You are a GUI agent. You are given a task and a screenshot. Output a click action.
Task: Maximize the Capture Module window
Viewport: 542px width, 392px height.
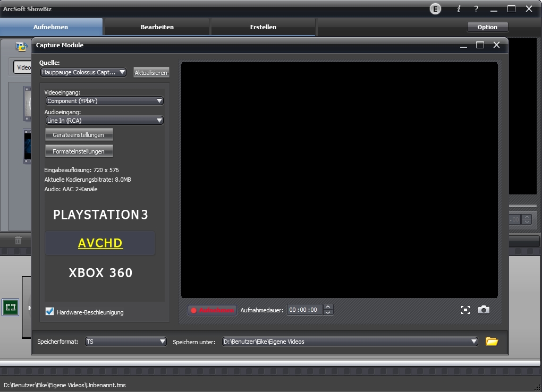coord(480,45)
